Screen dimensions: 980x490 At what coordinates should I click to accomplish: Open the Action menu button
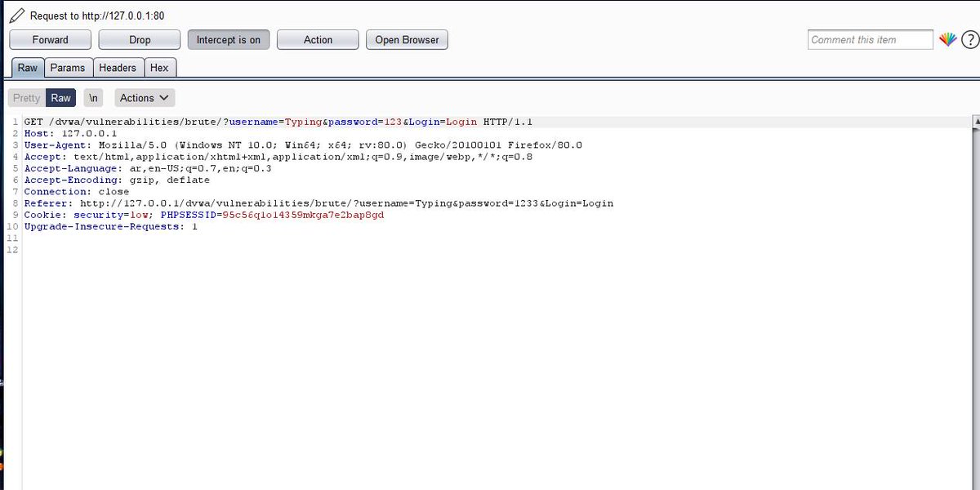318,39
